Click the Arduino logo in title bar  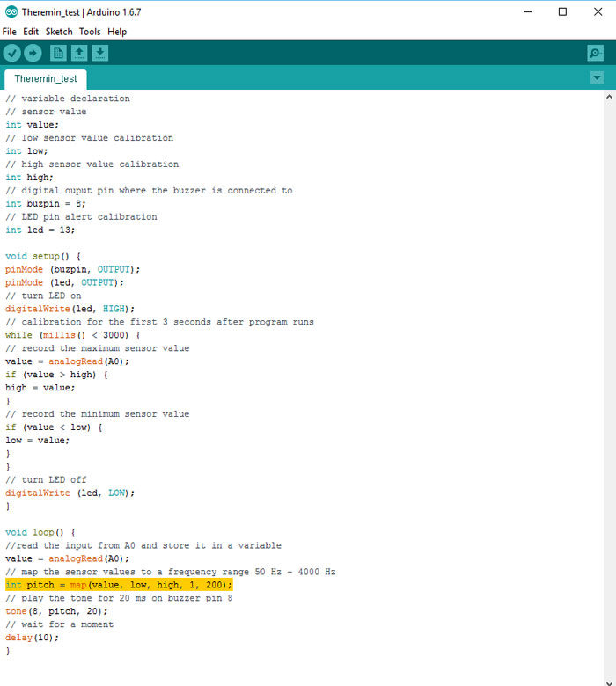coord(11,11)
